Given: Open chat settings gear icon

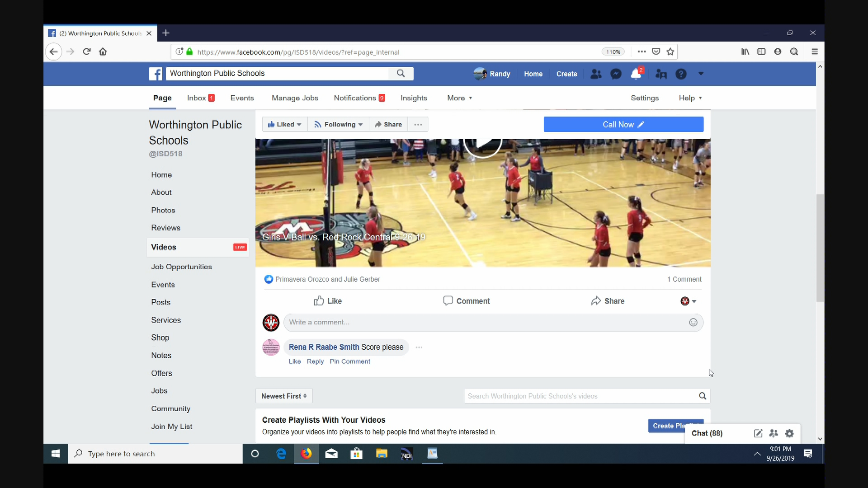Looking at the screenshot, I should pyautogui.click(x=789, y=433).
